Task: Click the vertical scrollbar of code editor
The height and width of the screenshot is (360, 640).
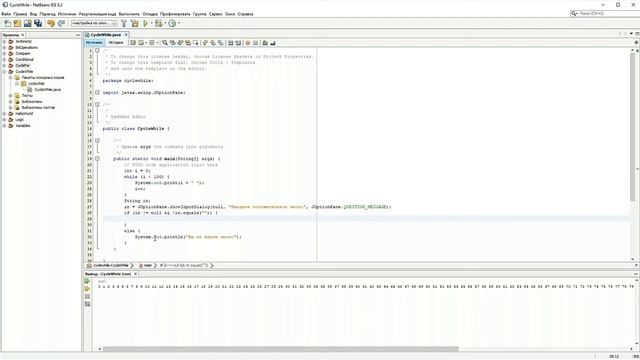Action: tap(632, 127)
